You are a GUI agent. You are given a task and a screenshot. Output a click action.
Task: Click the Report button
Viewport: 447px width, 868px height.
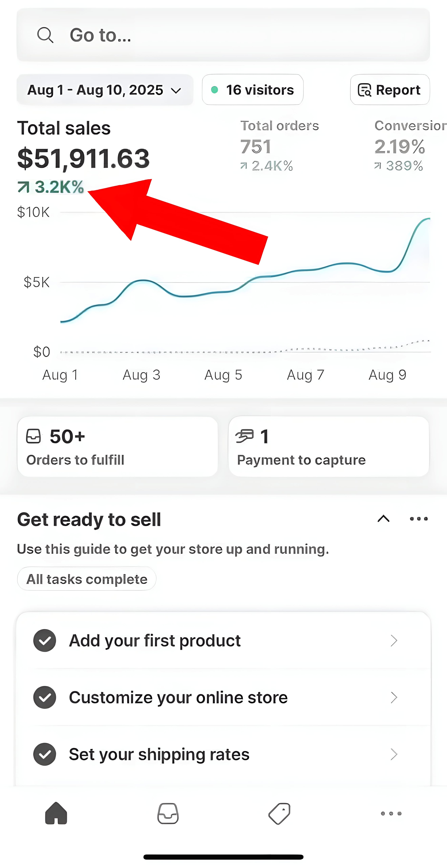point(390,90)
